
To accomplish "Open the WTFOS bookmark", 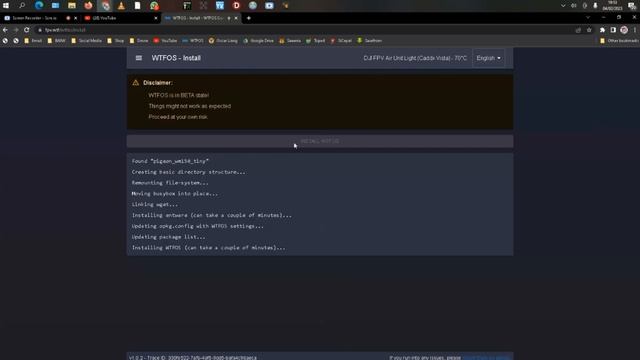I will click(193, 41).
